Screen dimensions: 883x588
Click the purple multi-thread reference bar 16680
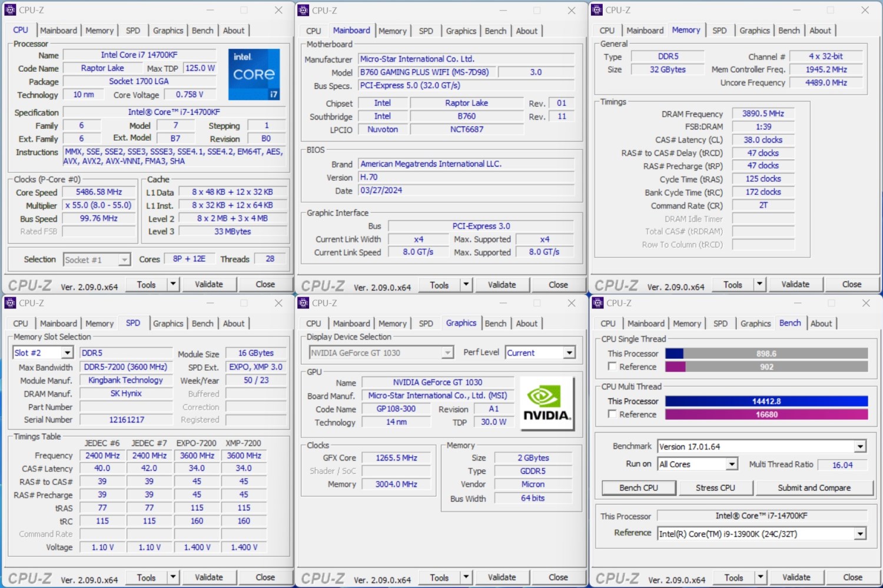766,414
